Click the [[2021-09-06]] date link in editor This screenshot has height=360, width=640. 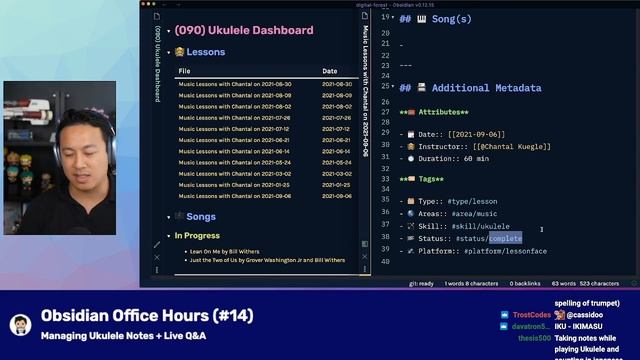(x=476, y=134)
